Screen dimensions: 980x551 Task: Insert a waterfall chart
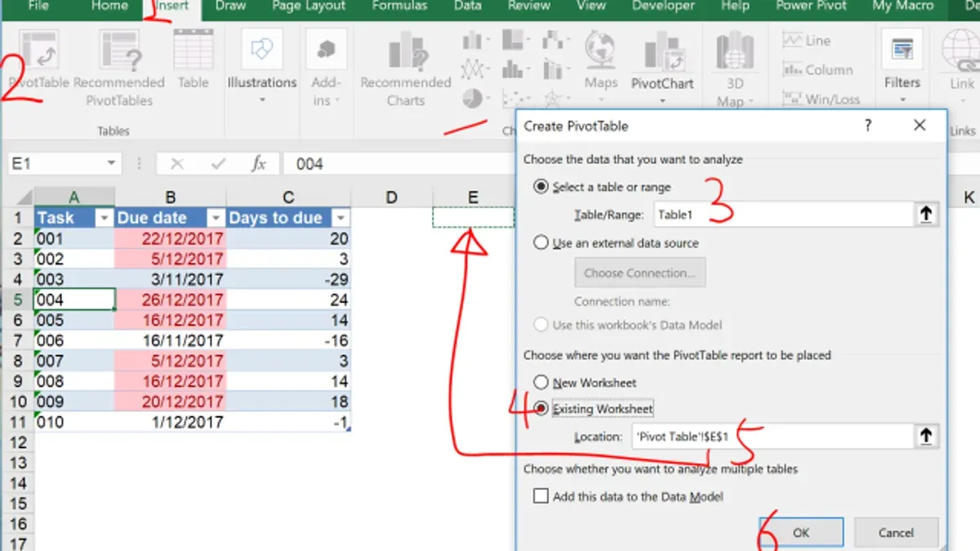point(556,40)
